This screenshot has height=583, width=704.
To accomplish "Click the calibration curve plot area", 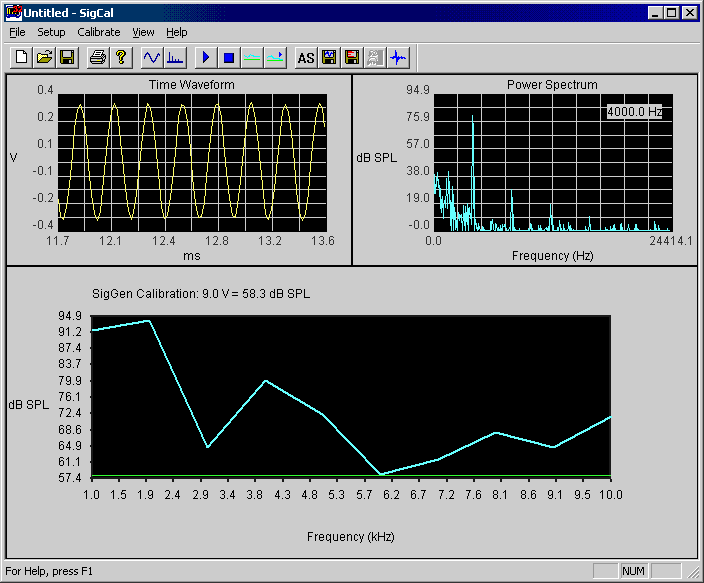I will tap(351, 397).
